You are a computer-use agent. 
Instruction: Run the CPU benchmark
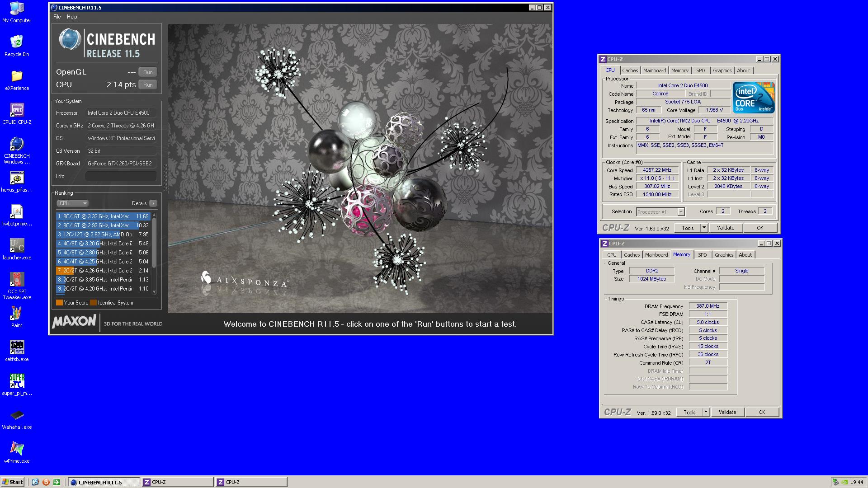coord(148,85)
